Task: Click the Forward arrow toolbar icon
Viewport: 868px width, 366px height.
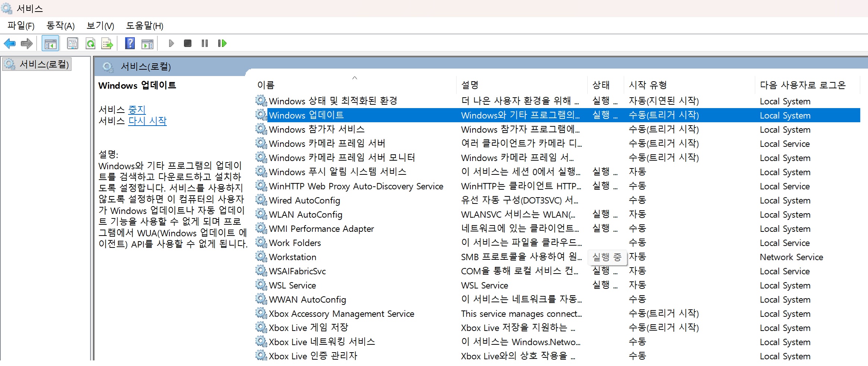Action: [27, 44]
